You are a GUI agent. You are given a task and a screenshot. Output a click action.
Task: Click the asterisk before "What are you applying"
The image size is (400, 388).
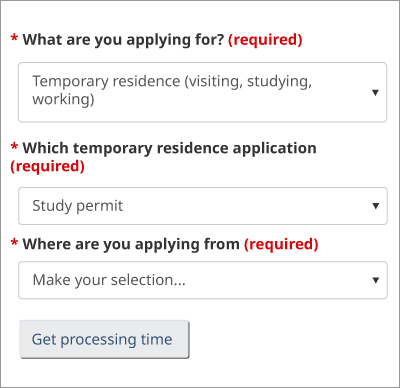(x=14, y=38)
